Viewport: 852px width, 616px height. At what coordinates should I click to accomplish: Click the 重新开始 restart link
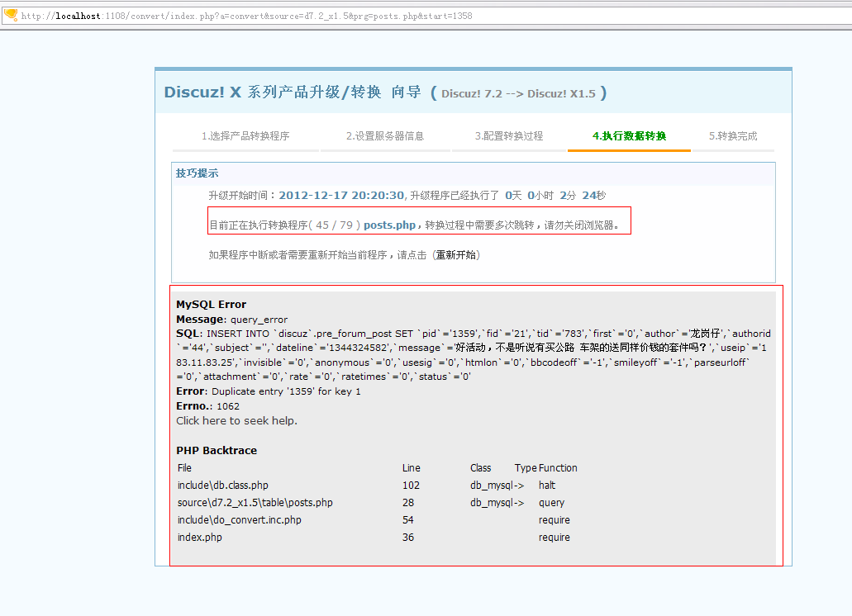[x=456, y=255]
